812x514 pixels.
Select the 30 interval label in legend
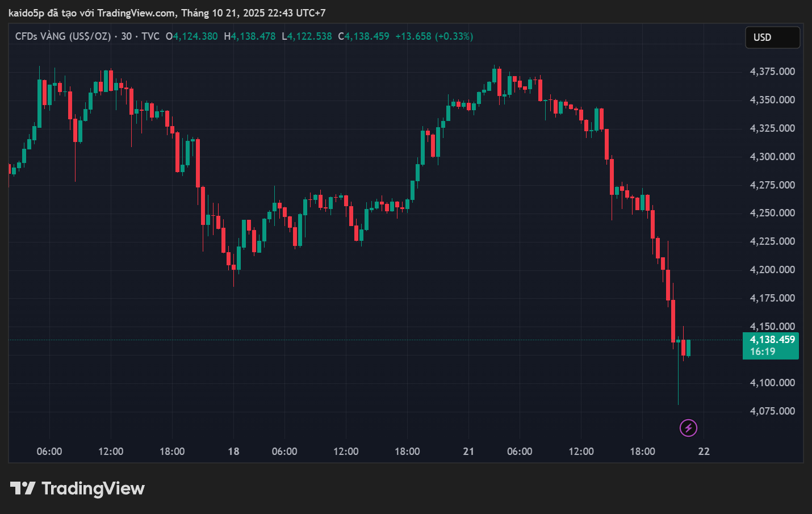tap(126, 36)
